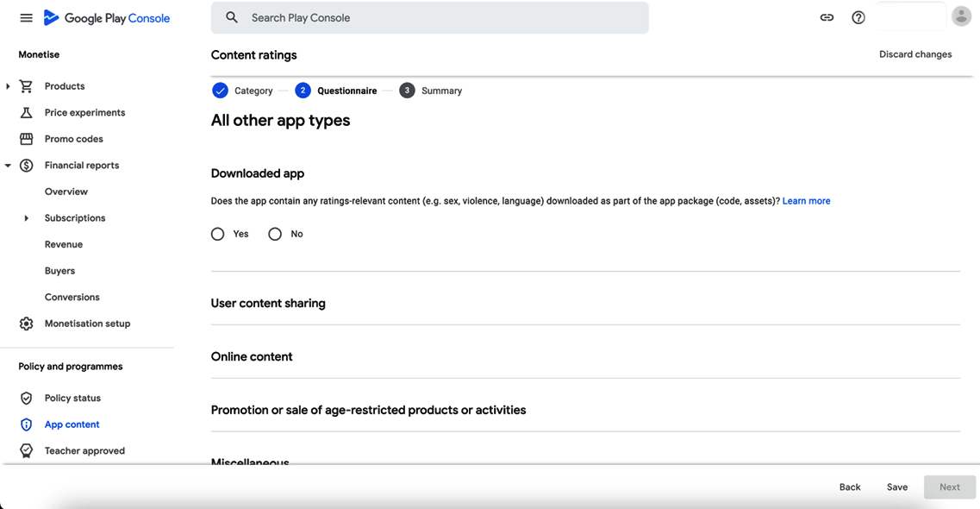Open the hamburger navigation menu
Screen dimensions: 980x509
click(26, 18)
